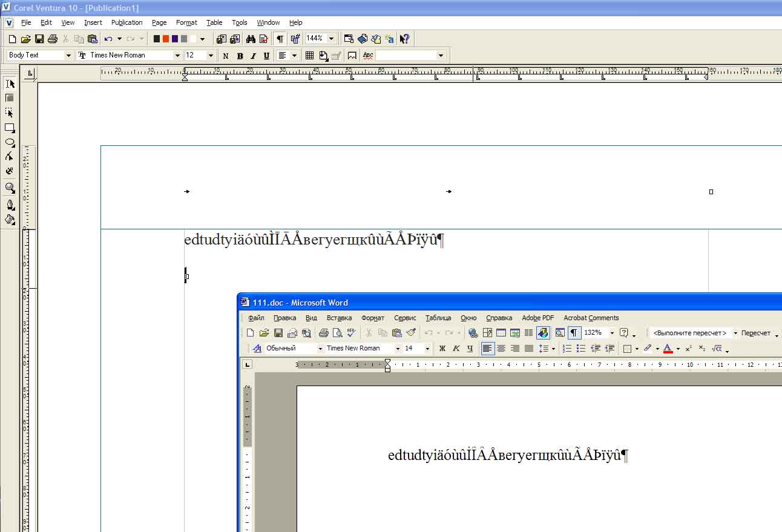Screen dimensions: 782x532
Task: Toggle Normal style N button in Ventura
Action: coord(226,56)
